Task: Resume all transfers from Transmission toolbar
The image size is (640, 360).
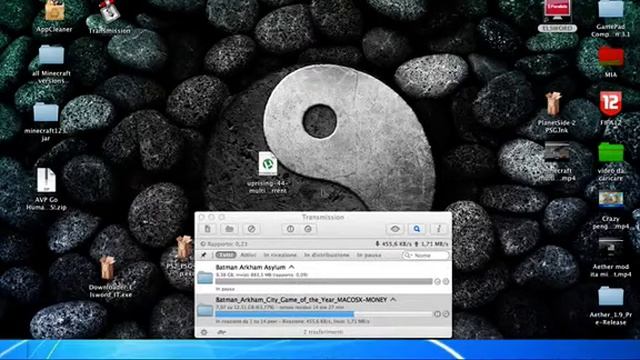Action: [308, 229]
